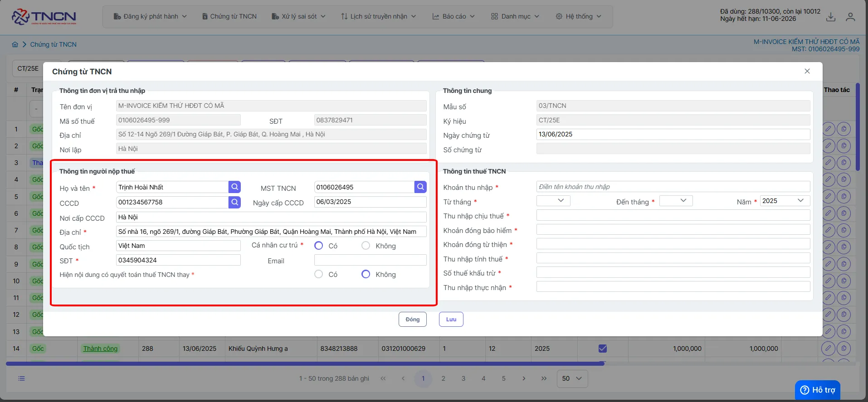Select Có for Cá nhân cư trú
868x402 pixels.
click(x=319, y=246)
